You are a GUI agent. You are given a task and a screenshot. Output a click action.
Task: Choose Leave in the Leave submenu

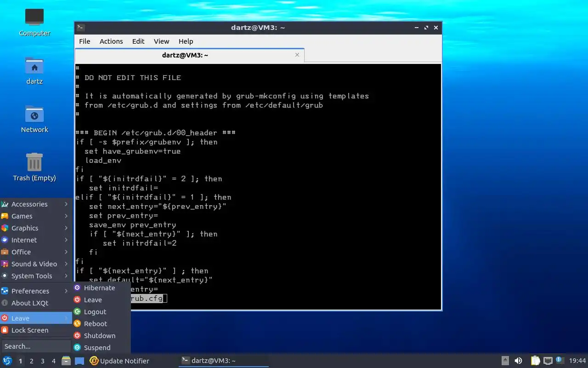point(102,300)
